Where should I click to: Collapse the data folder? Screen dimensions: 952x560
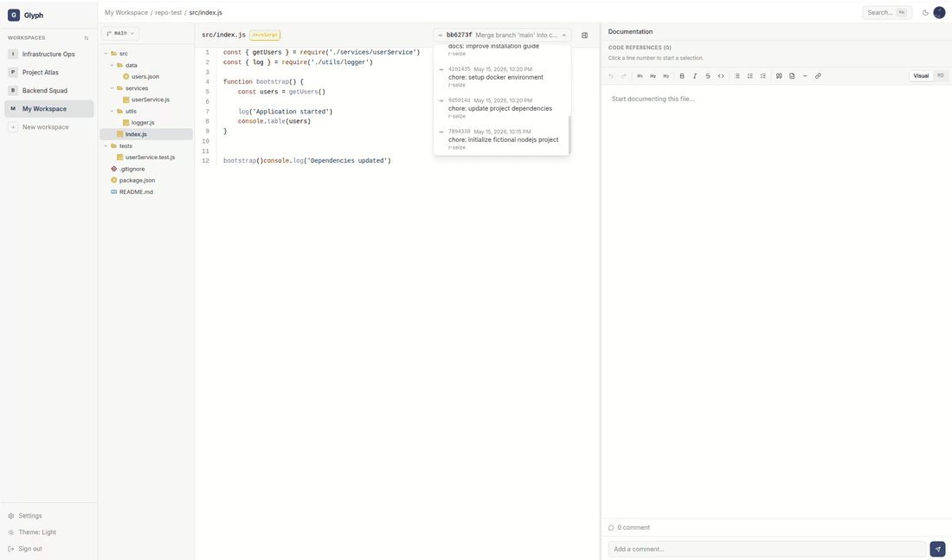(x=112, y=65)
